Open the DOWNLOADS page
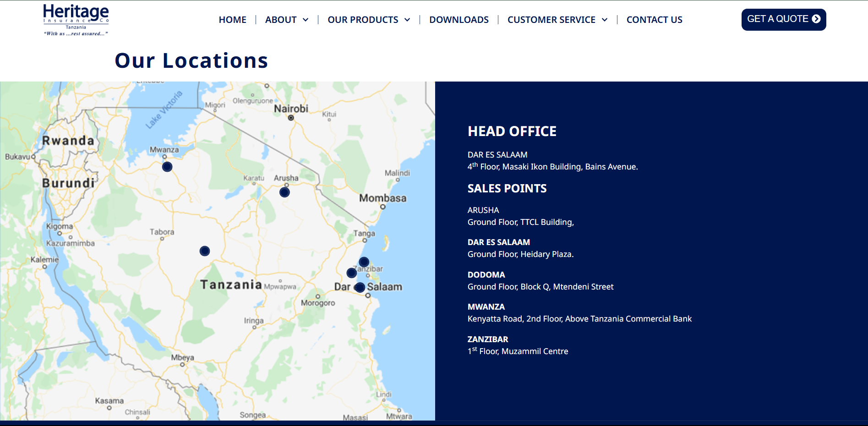 (x=459, y=20)
